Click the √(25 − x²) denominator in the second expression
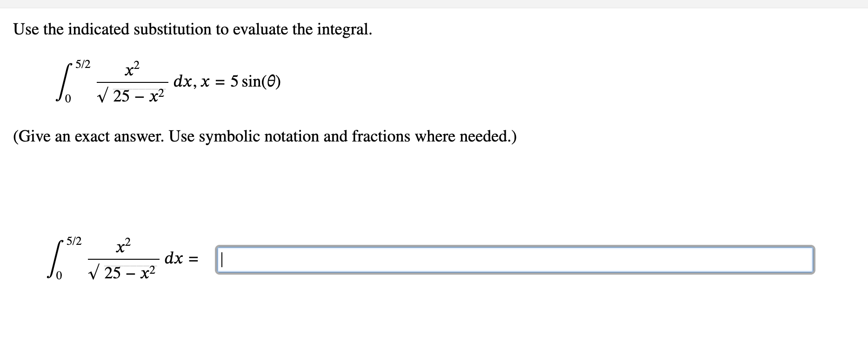This screenshot has width=868, height=364. coord(122,271)
